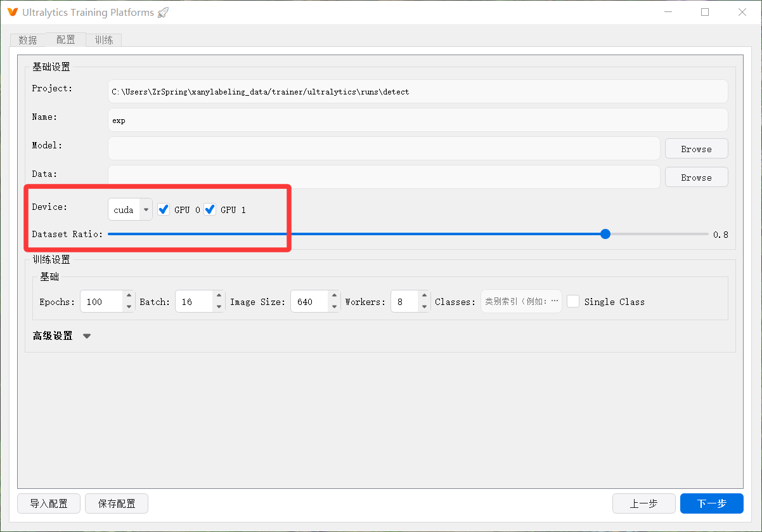Click the 基础设置 group title

pyautogui.click(x=51, y=67)
